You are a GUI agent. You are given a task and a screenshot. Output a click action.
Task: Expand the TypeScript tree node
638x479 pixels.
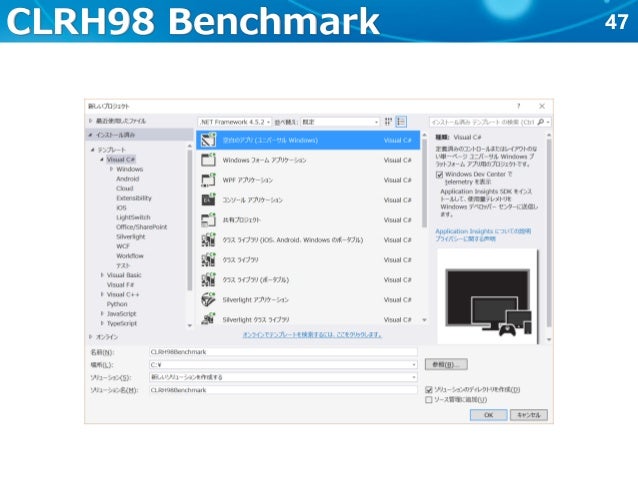tap(102, 323)
